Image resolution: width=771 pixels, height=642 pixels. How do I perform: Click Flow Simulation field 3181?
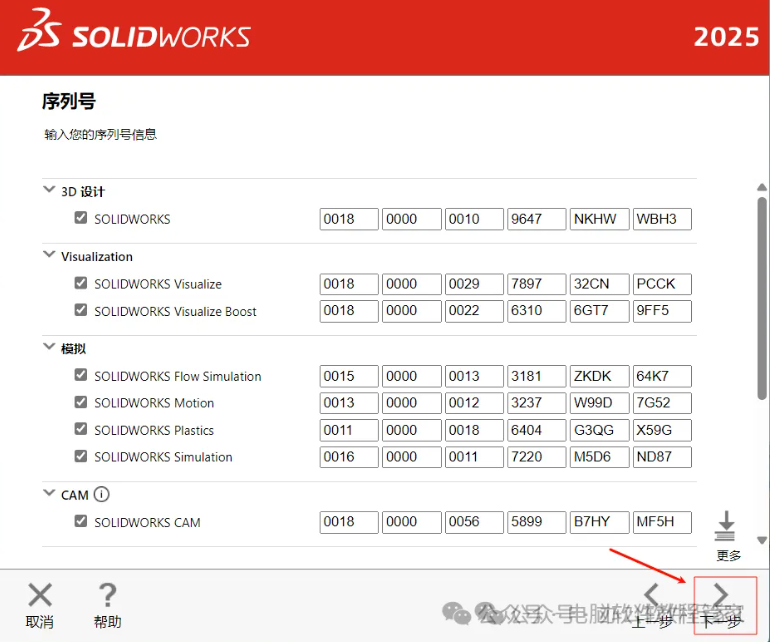tap(536, 376)
